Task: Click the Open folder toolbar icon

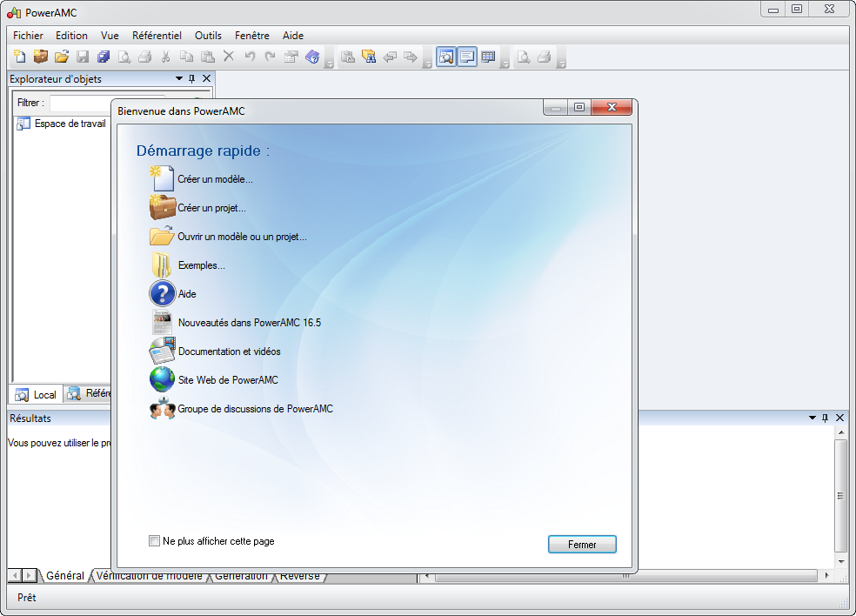Action: coord(62,57)
